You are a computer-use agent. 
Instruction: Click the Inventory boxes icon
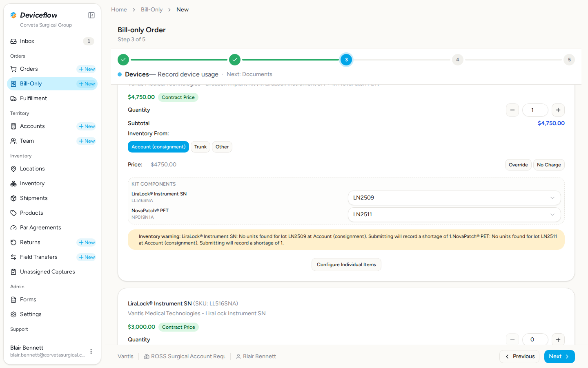[13, 184]
